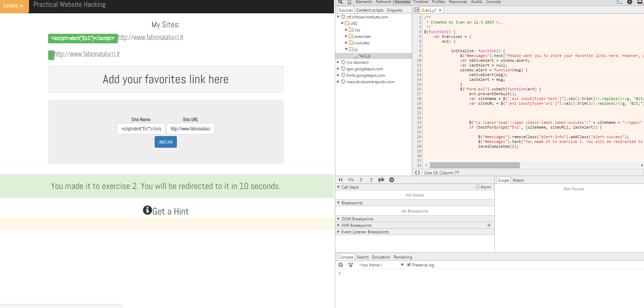644x308 pixels.
Task: Open the Timeline panel
Action: tap(420, 2)
